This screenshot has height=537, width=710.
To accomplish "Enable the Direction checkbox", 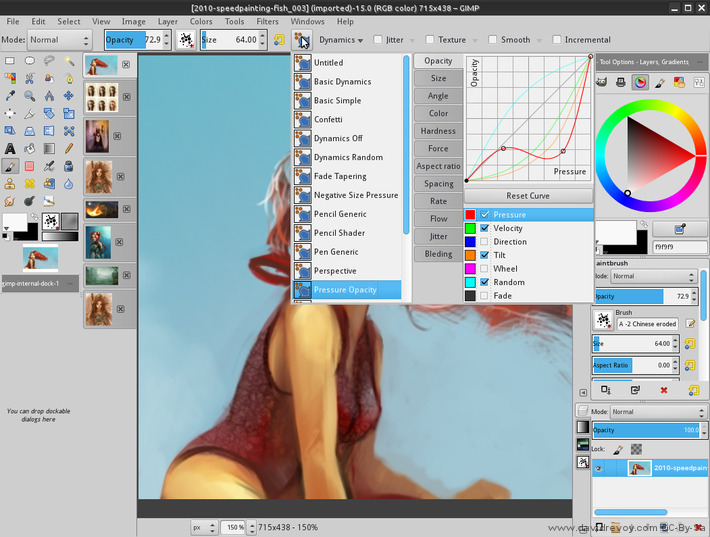I will coord(485,242).
